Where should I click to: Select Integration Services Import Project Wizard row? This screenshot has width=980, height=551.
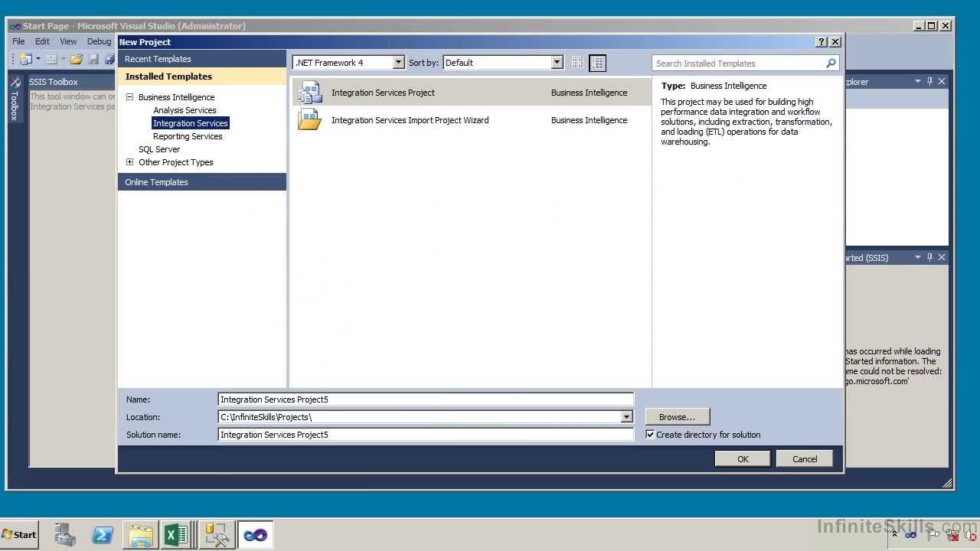coord(471,120)
